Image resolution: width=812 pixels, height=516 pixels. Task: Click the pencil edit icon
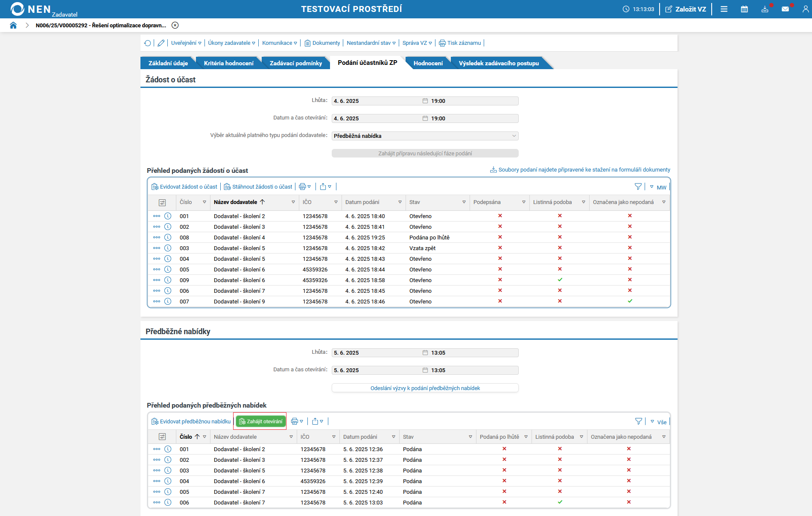tap(161, 43)
